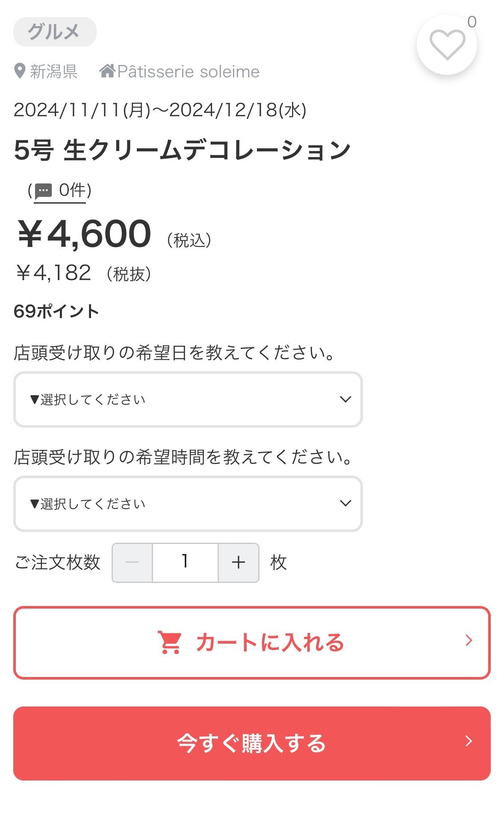The image size is (504, 819).
Task: Visit the Pâtisserie soleime shop page
Action: tap(189, 71)
